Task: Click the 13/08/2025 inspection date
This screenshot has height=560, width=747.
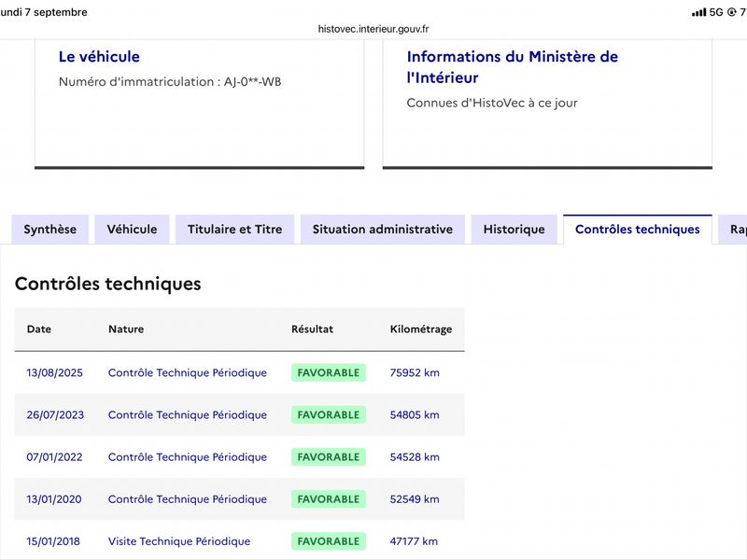Action: (54, 372)
